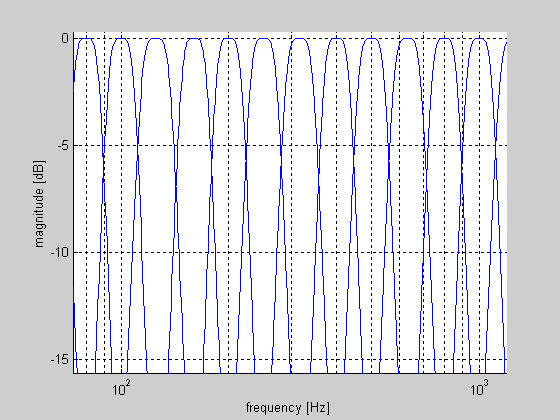Click the leftmost blue filter curve peak
The width and height of the screenshot is (560, 420).
tap(86, 39)
